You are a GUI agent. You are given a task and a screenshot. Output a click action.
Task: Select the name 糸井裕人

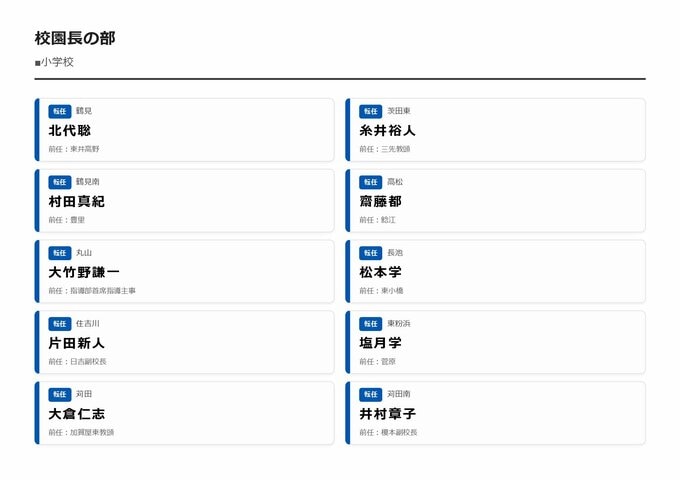click(387, 130)
